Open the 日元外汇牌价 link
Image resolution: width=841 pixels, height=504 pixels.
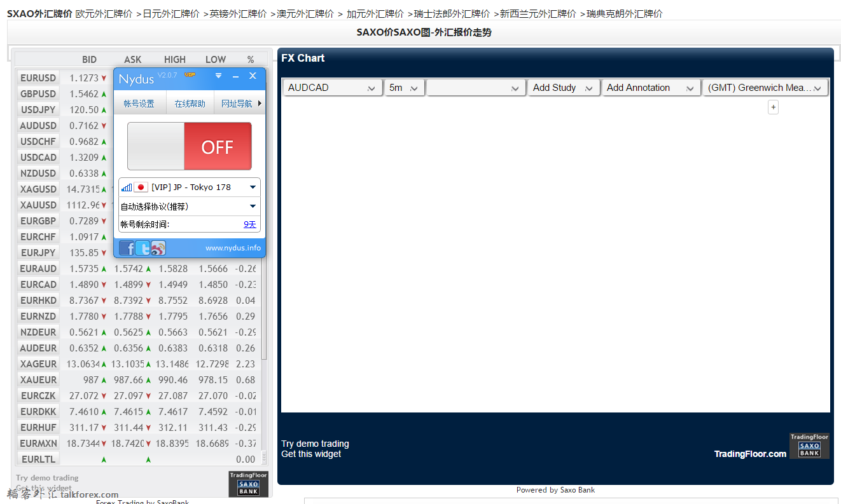(171, 13)
